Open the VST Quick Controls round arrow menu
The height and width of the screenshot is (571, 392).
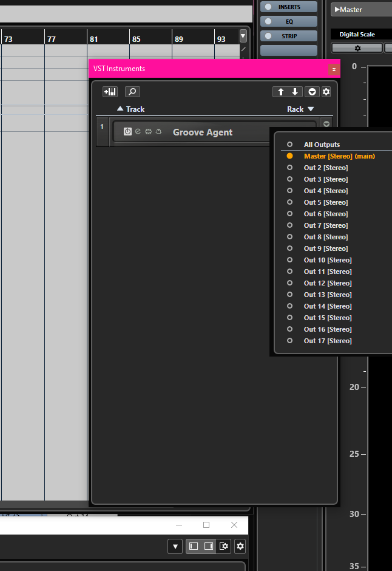point(312,92)
